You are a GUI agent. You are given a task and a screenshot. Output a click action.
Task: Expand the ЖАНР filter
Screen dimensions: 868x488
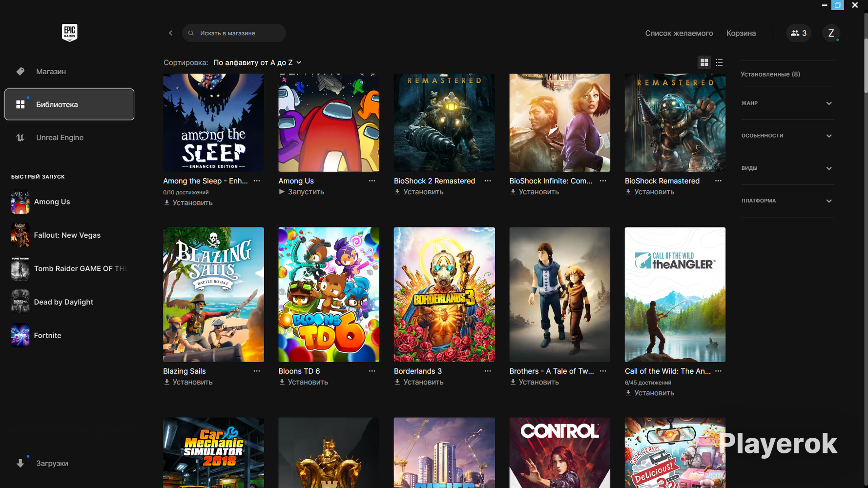(787, 103)
